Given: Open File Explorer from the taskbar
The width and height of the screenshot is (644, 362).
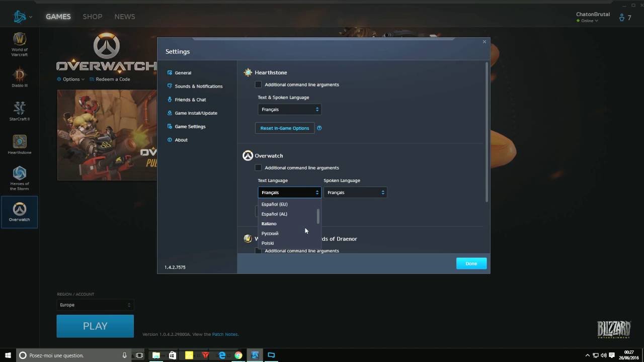Looking at the screenshot, I should 156,355.
